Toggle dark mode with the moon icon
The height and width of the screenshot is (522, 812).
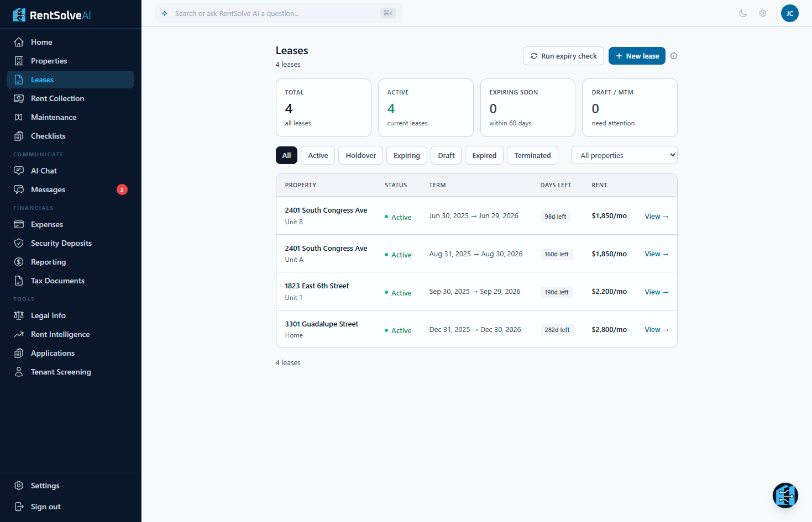pyautogui.click(x=743, y=13)
